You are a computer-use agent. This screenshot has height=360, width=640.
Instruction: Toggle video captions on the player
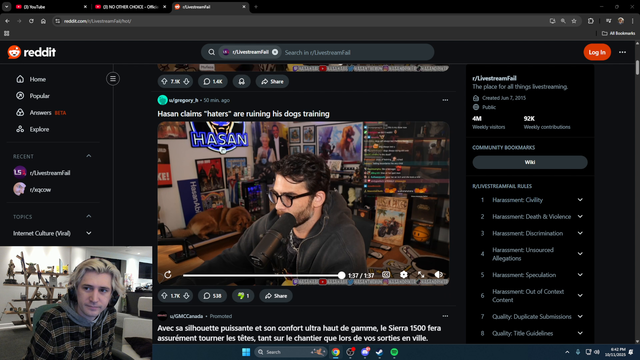pos(386,275)
